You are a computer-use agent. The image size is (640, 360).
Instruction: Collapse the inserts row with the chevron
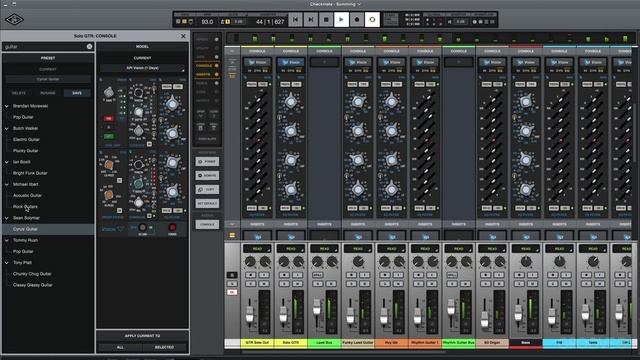click(x=232, y=224)
